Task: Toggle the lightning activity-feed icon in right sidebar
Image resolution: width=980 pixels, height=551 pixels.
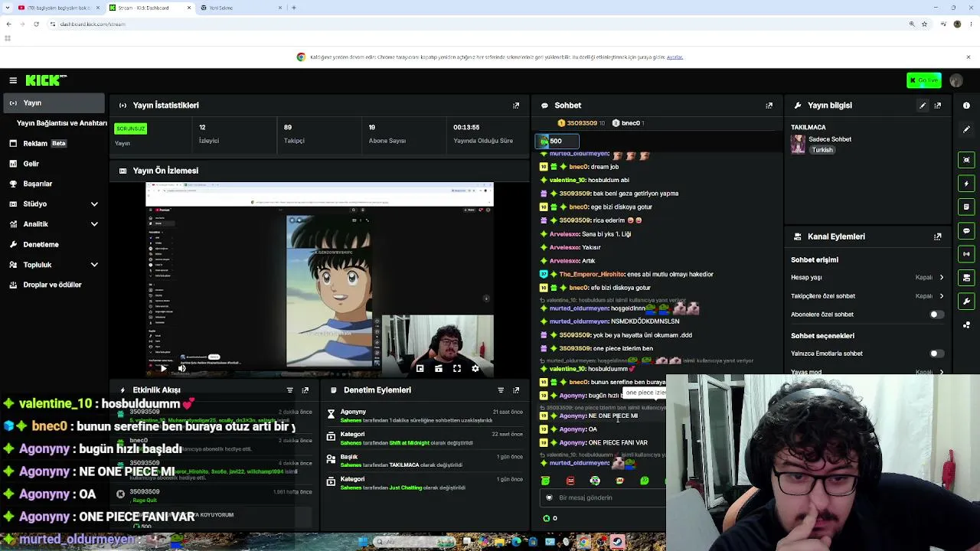Action: pyautogui.click(x=966, y=184)
